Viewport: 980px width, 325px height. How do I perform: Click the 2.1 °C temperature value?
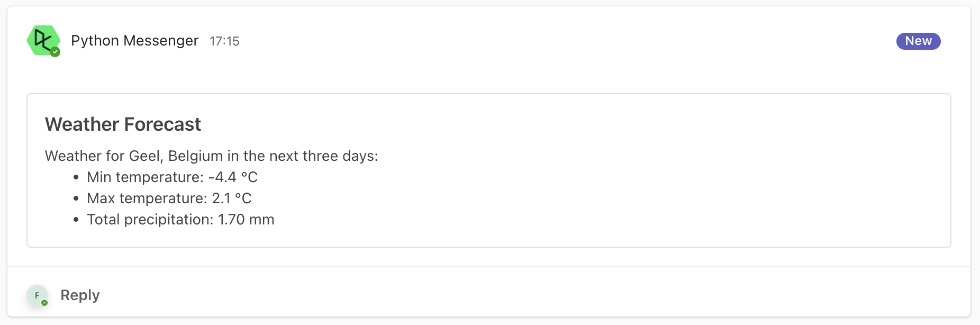[x=232, y=198]
